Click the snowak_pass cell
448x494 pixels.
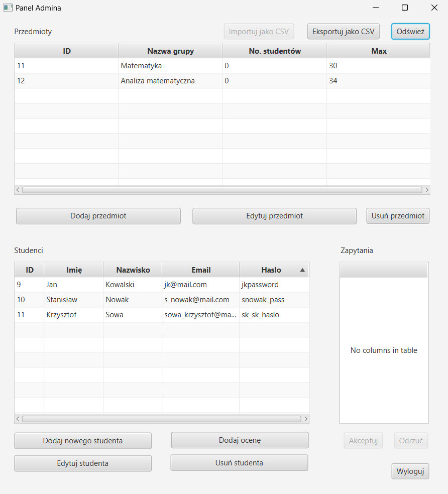pyautogui.click(x=274, y=300)
